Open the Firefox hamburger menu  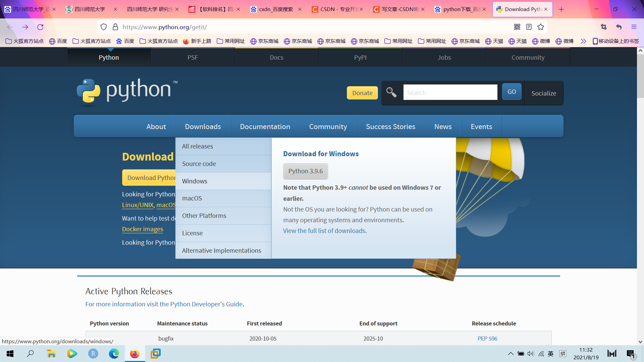tap(634, 27)
